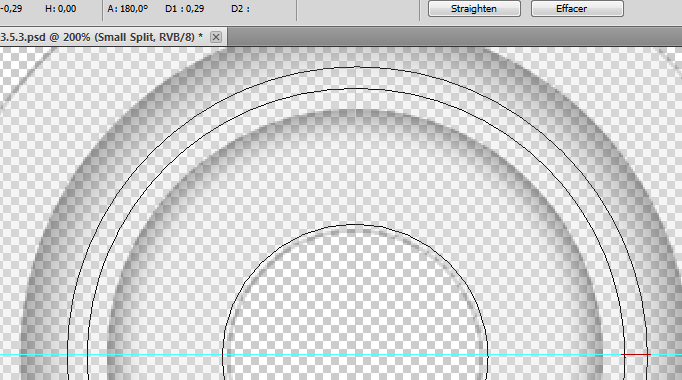Select the 3.5.3.psd document tab
Screen dimensions: 682x380
[101, 37]
